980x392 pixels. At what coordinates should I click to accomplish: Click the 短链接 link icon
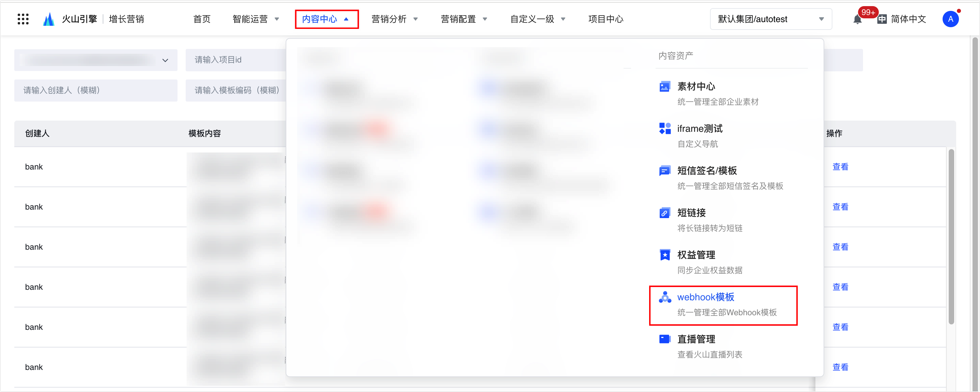coord(665,213)
